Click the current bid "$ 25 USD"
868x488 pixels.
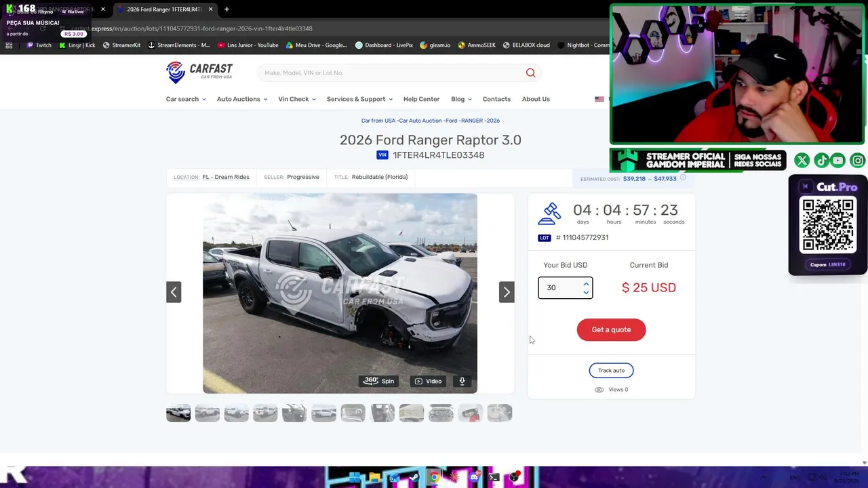pyautogui.click(x=649, y=288)
